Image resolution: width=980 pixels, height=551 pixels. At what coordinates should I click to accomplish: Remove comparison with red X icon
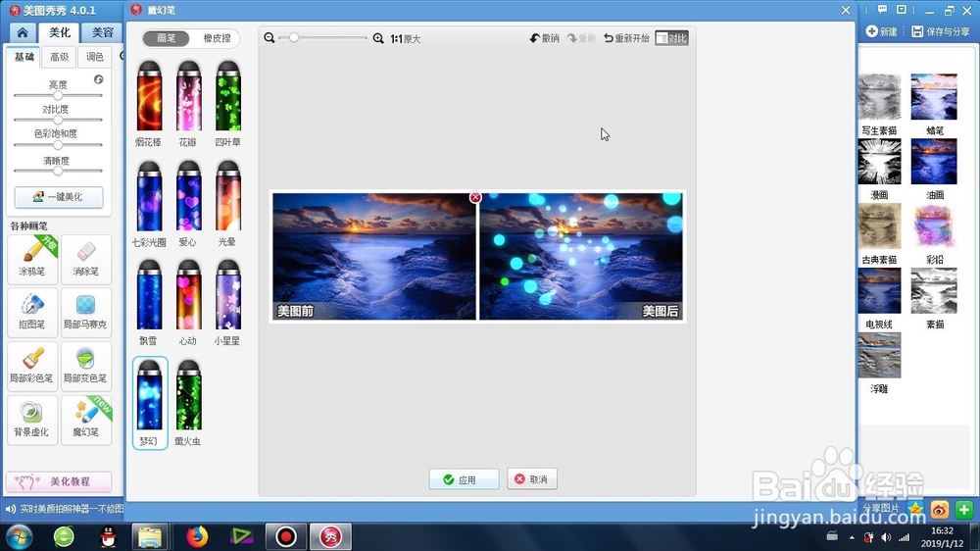pyautogui.click(x=475, y=198)
